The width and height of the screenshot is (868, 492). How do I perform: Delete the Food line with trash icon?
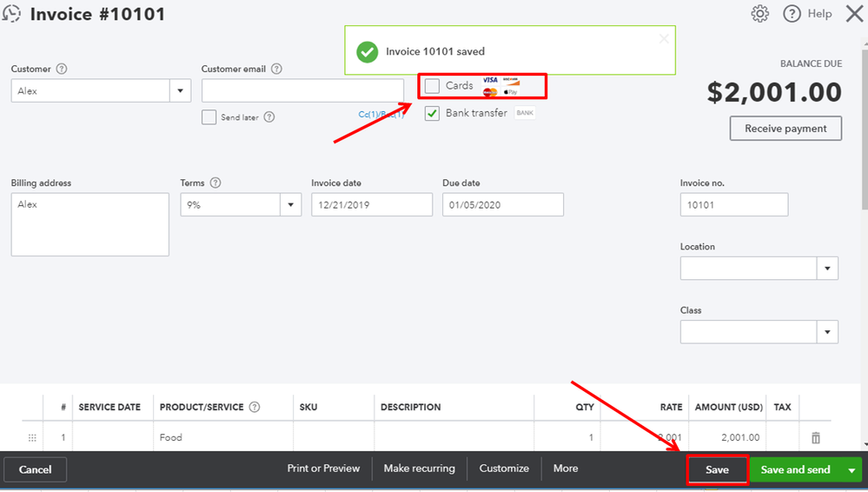coord(815,438)
